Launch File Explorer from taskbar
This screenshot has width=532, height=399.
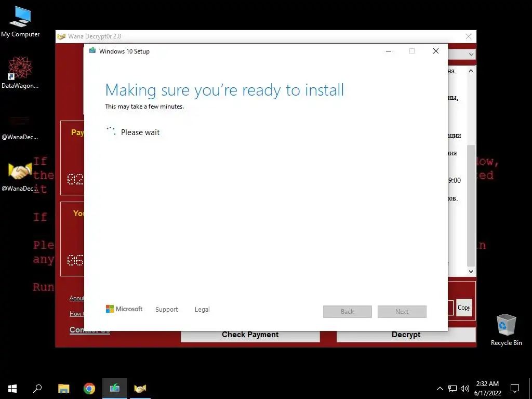[x=63, y=389]
